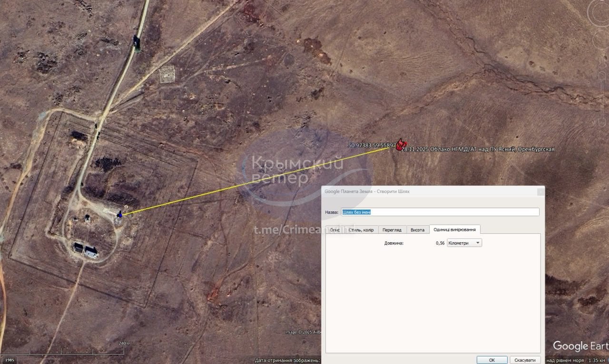The height and width of the screenshot is (364, 609).
Task: Open the Кілометри length units dropdown
Action: click(464, 243)
